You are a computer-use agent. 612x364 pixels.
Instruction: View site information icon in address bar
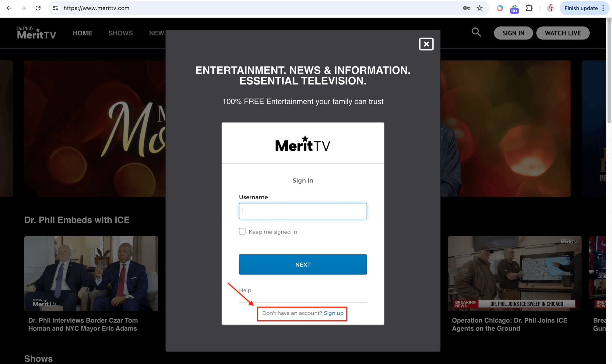[x=55, y=8]
